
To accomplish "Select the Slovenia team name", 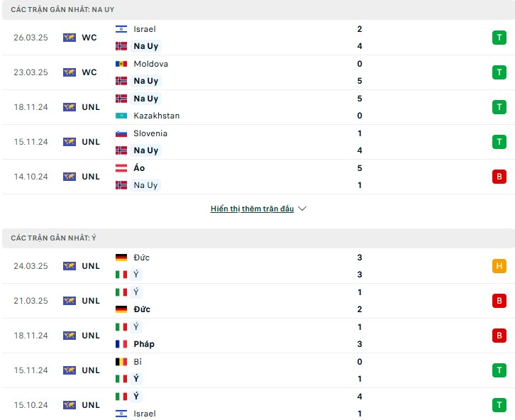I will (x=151, y=133).
